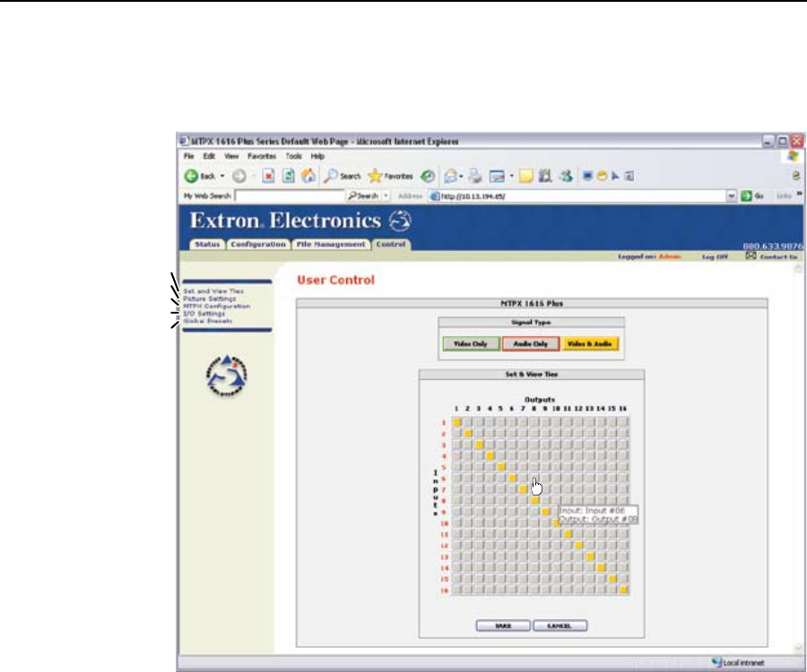
Task: Click the Forward arrow icon
Action: tap(239, 176)
